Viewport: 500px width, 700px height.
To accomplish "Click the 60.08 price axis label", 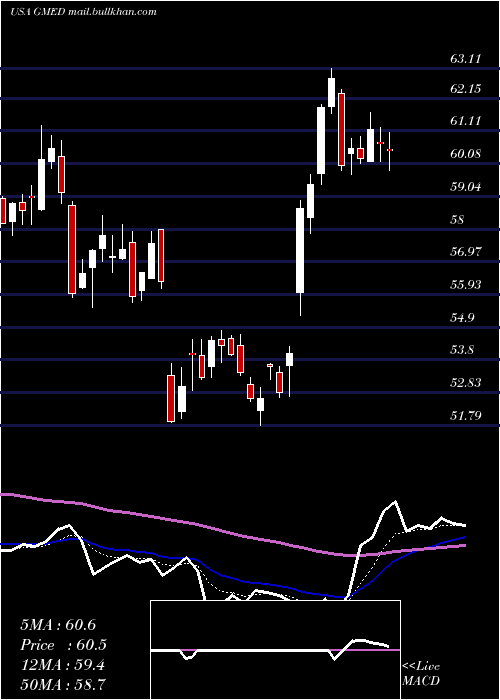I will (x=465, y=154).
